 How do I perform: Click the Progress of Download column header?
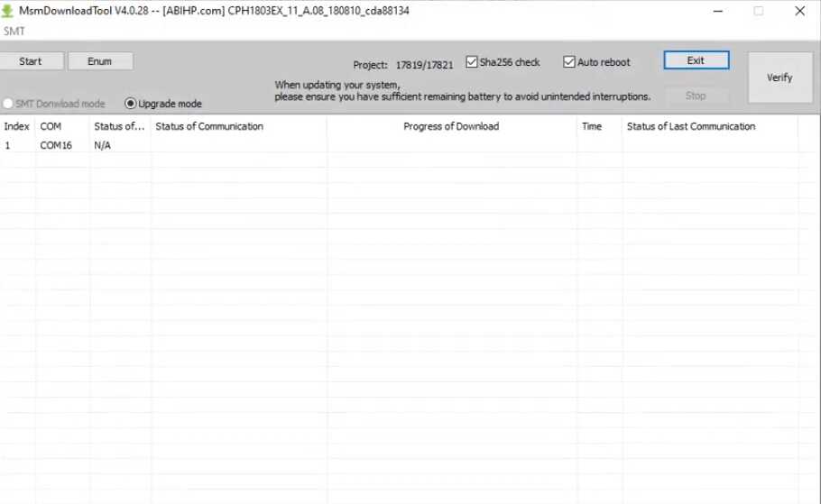pos(451,126)
